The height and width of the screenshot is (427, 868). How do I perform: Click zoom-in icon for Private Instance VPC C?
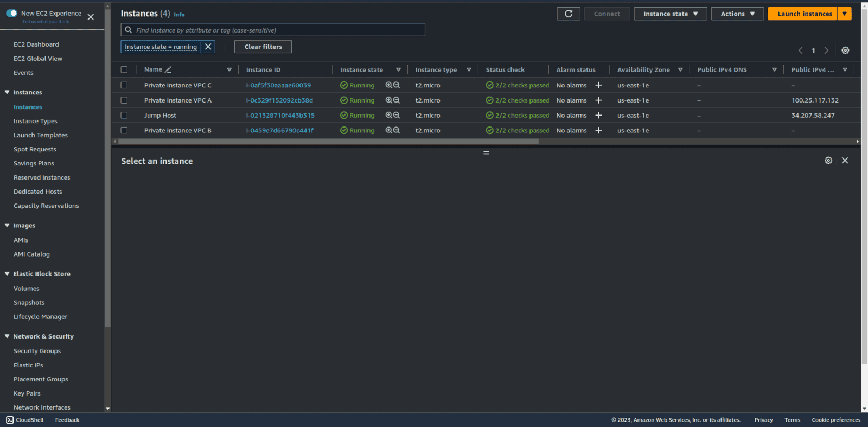point(388,85)
